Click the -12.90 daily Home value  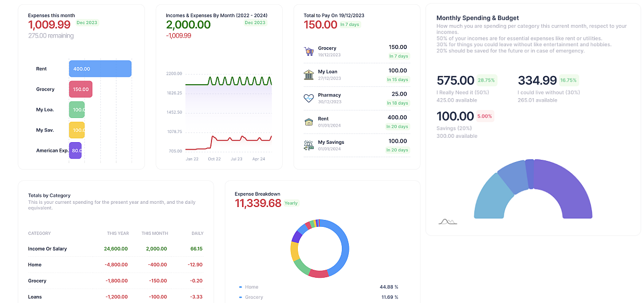[x=196, y=265]
